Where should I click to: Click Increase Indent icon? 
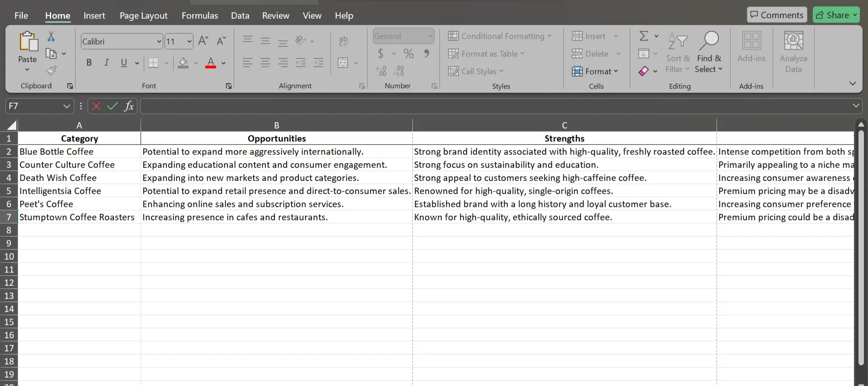pyautogui.click(x=318, y=63)
